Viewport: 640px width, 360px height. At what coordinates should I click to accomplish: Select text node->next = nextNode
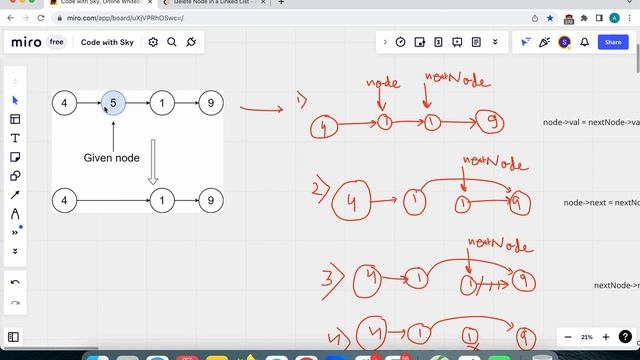click(602, 202)
